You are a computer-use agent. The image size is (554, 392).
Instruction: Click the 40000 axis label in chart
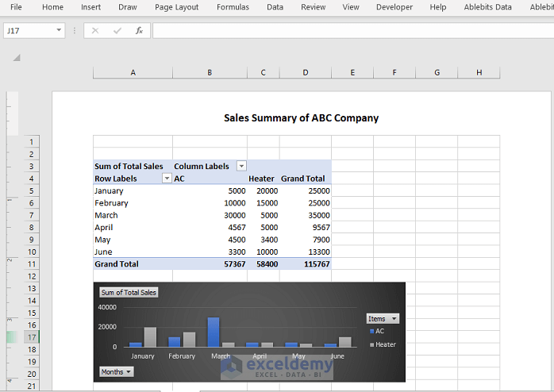107,307
